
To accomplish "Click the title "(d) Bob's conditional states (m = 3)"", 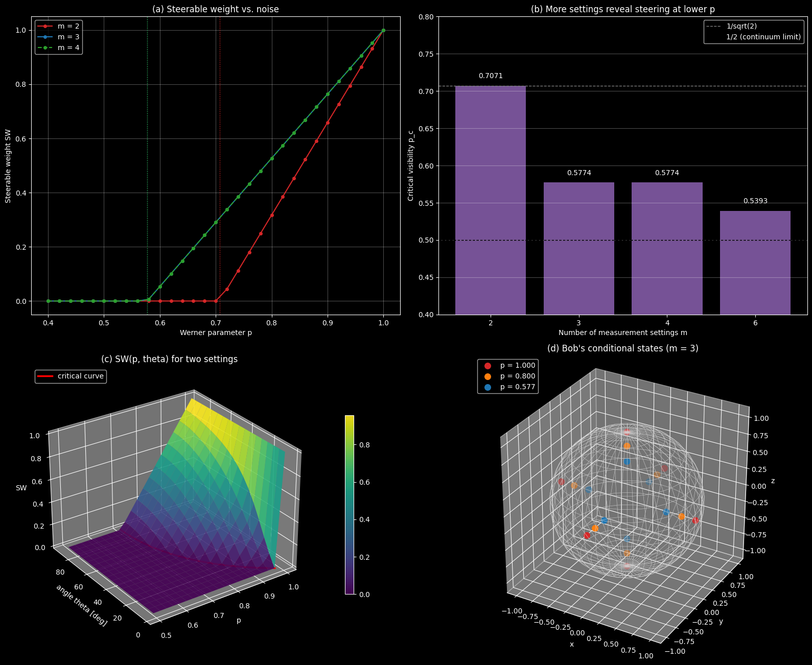I will [x=623, y=348].
